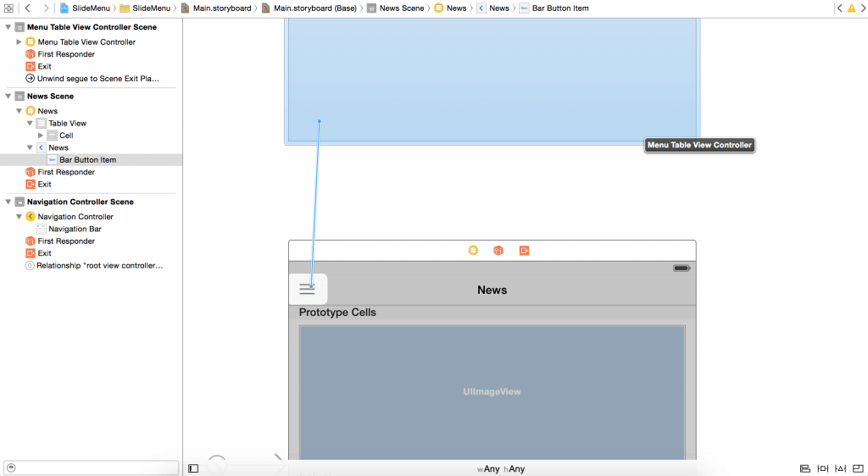Collapse the Navigation Controller Scene section

click(9, 202)
